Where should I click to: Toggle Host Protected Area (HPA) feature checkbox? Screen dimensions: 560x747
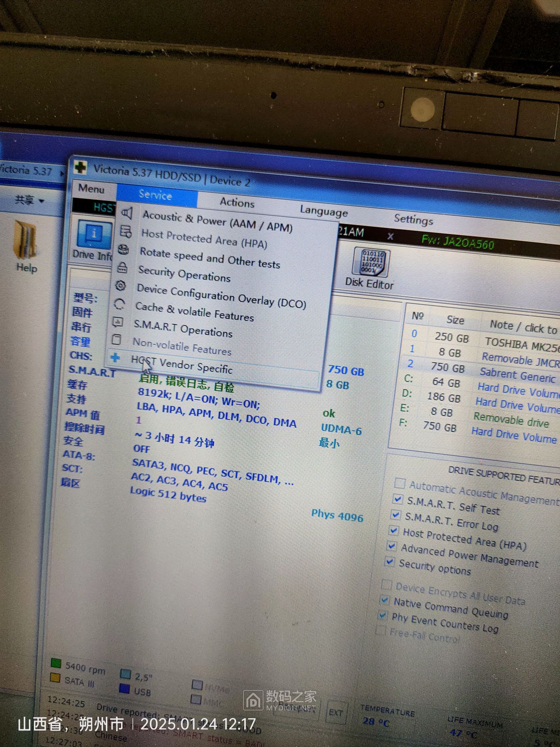[x=393, y=530]
